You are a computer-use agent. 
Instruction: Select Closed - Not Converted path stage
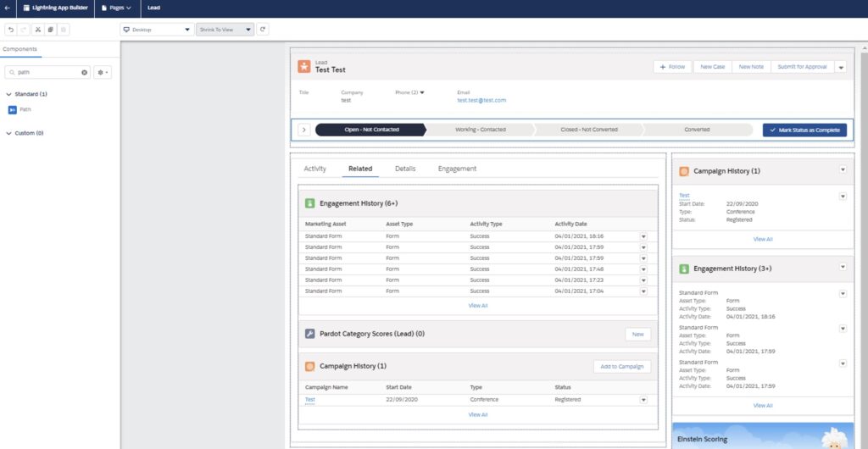[x=588, y=130]
